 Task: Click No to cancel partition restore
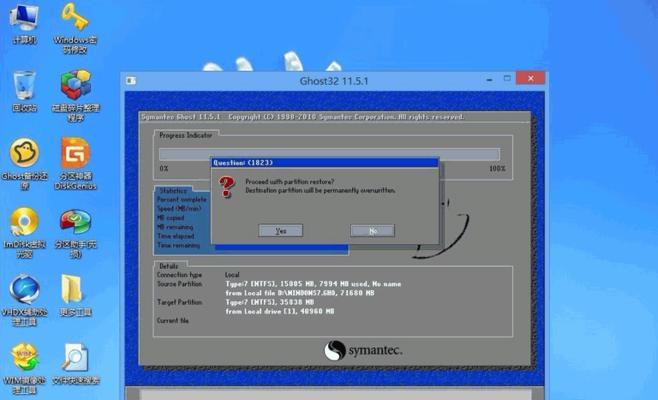coord(372,230)
